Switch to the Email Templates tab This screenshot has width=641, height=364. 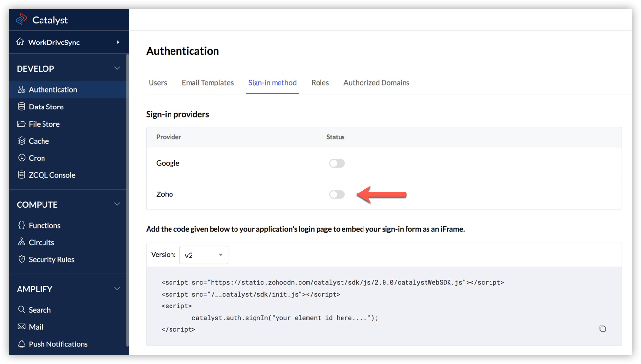(207, 82)
